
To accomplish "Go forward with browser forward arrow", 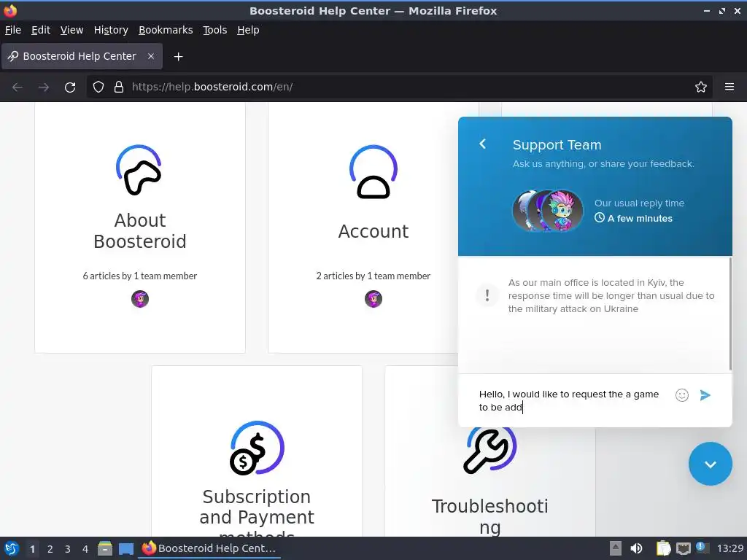I will pyautogui.click(x=44, y=87).
